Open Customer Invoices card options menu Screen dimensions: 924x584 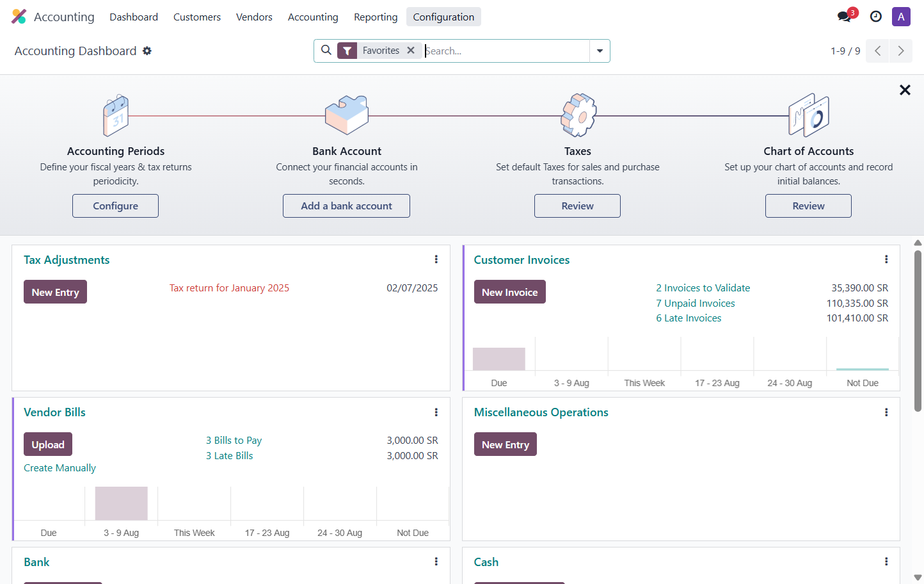coord(886,259)
